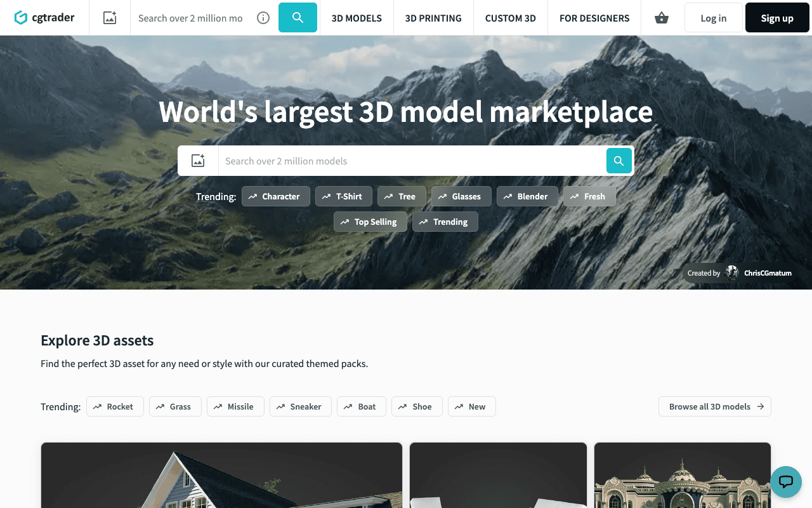The height and width of the screenshot is (508, 812).
Task: Select the T-Shirt trending tag
Action: click(x=344, y=196)
